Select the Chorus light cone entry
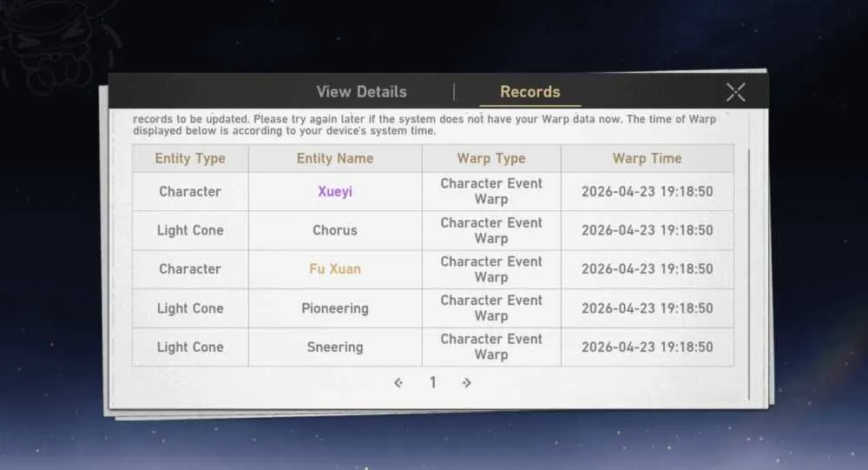868x470 pixels. coord(335,230)
